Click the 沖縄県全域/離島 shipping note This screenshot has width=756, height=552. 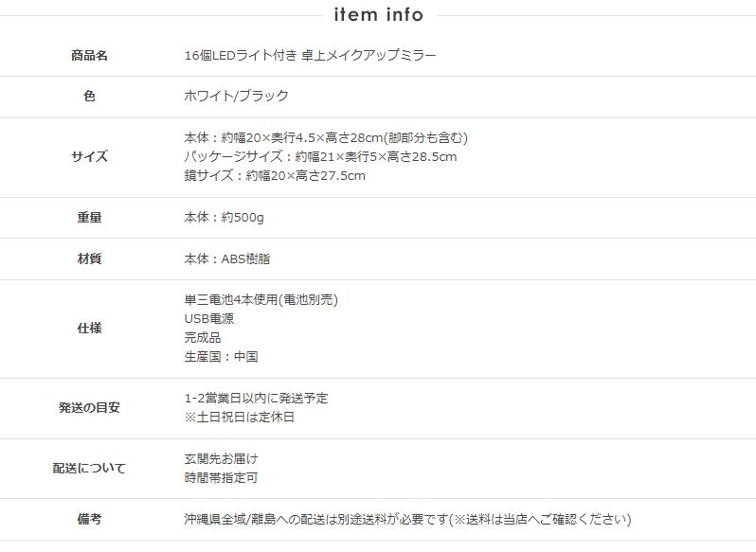(407, 520)
